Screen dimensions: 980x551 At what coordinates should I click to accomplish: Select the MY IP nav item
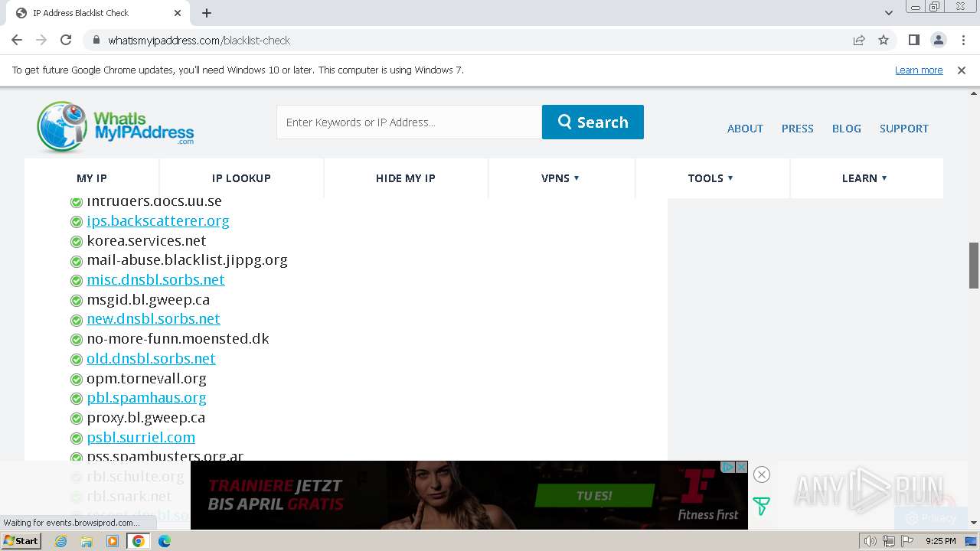[x=92, y=178]
